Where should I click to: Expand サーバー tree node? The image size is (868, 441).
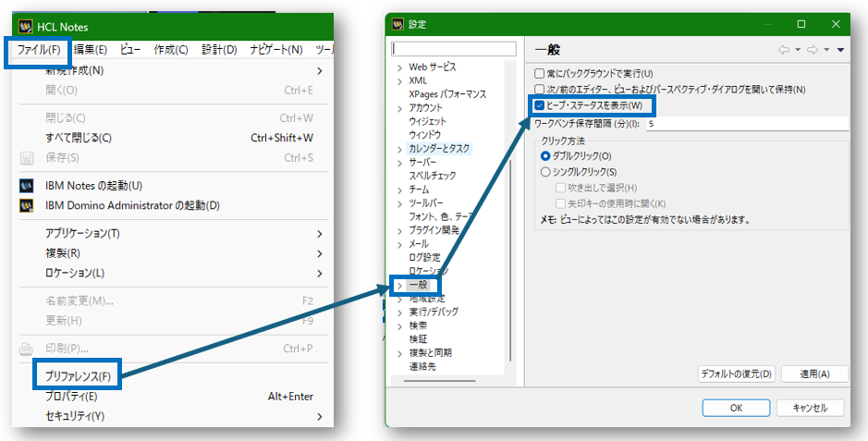tap(399, 164)
